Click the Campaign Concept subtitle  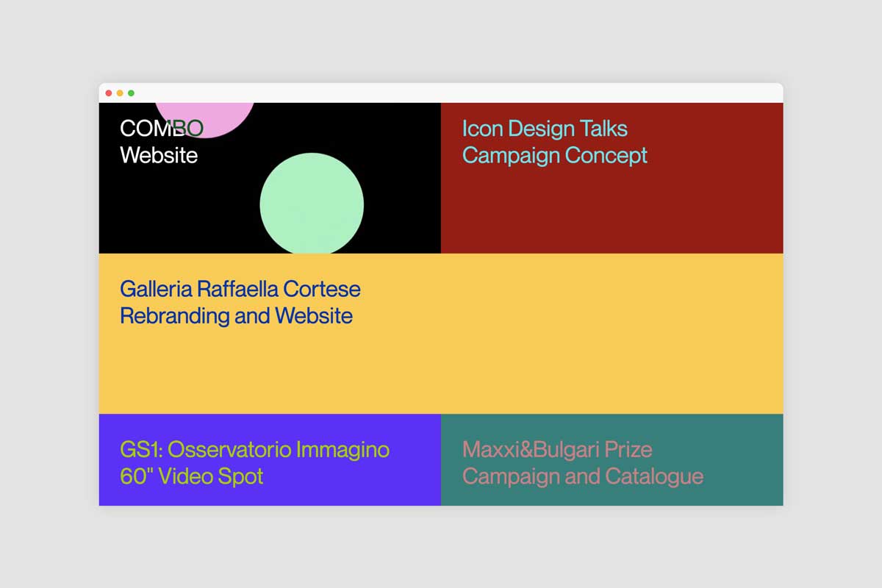click(x=555, y=156)
